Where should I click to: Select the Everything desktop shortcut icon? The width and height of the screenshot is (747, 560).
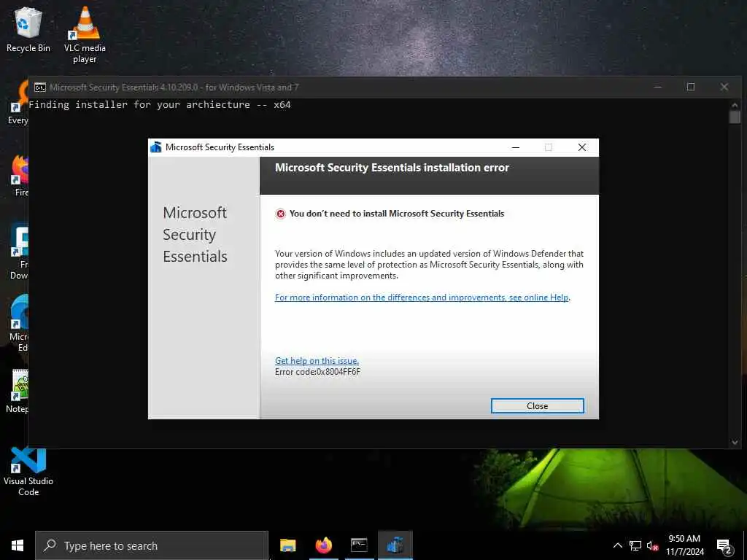[18, 103]
